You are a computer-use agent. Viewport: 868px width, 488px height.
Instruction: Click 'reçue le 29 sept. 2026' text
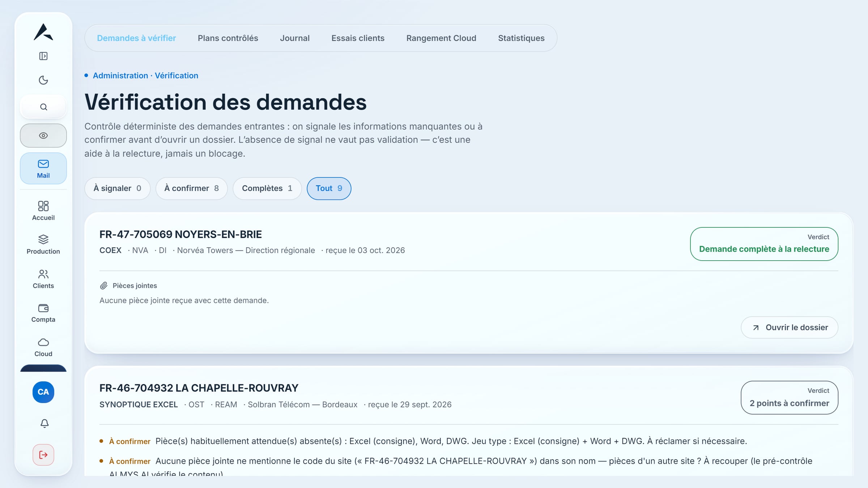coord(410,404)
